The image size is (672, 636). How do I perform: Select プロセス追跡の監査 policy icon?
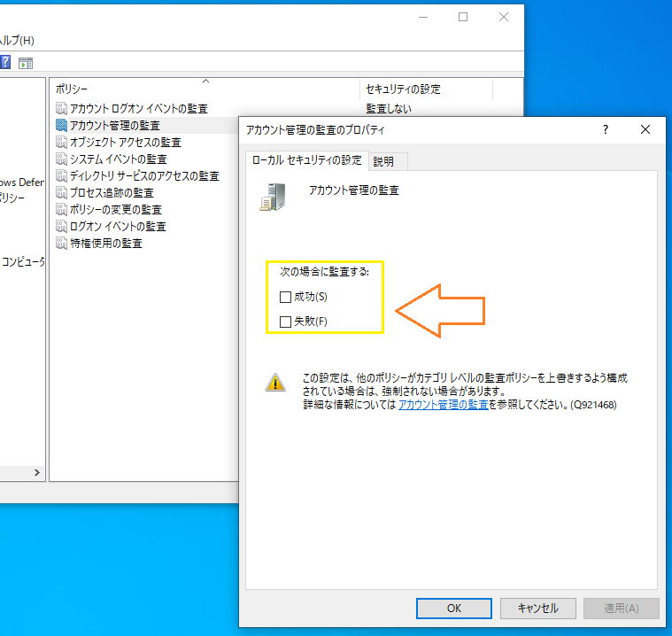[x=61, y=192]
